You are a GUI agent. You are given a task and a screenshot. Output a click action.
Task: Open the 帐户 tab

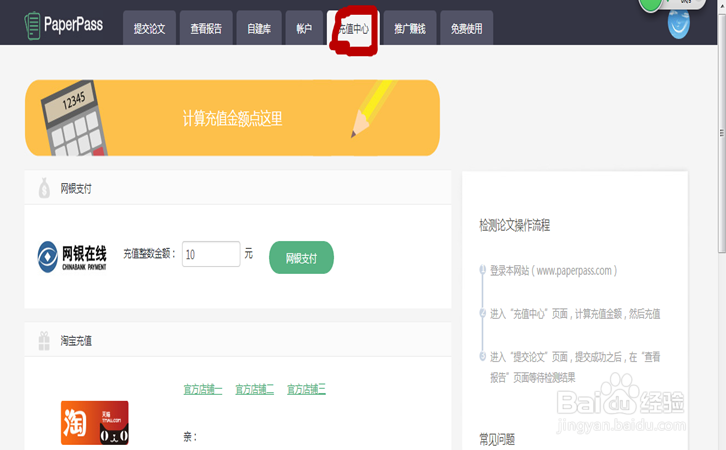pyautogui.click(x=304, y=28)
